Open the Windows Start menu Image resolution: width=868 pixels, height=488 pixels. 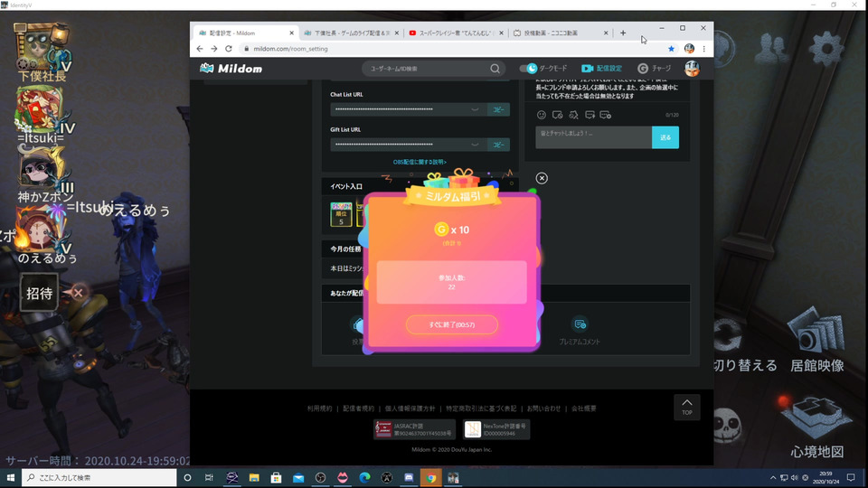[x=11, y=477]
